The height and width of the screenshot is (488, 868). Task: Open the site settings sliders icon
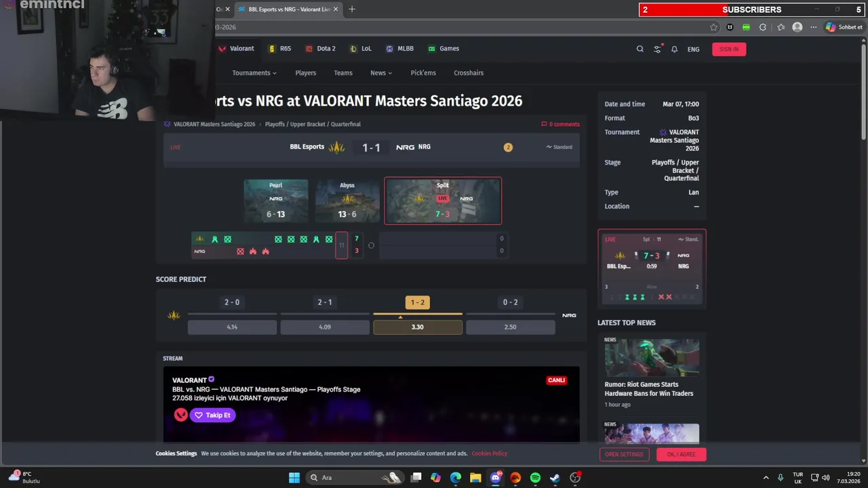tap(657, 49)
